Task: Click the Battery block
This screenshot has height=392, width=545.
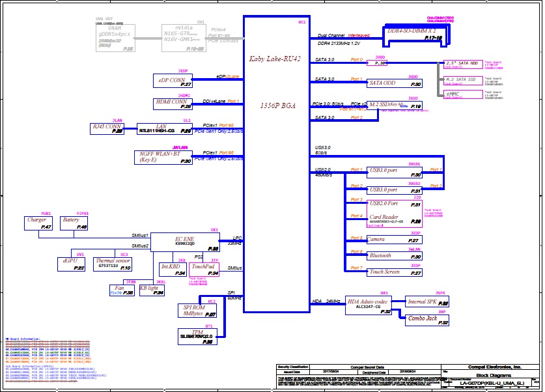Action: click(x=74, y=223)
